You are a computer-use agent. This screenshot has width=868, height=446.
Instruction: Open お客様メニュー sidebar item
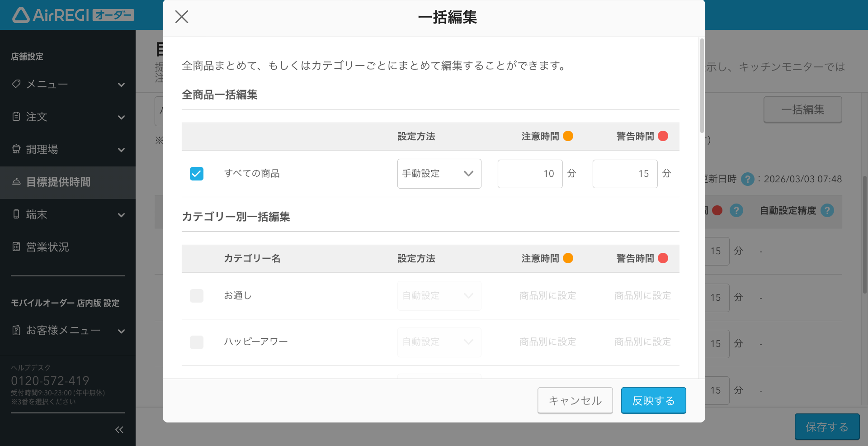(x=68, y=331)
